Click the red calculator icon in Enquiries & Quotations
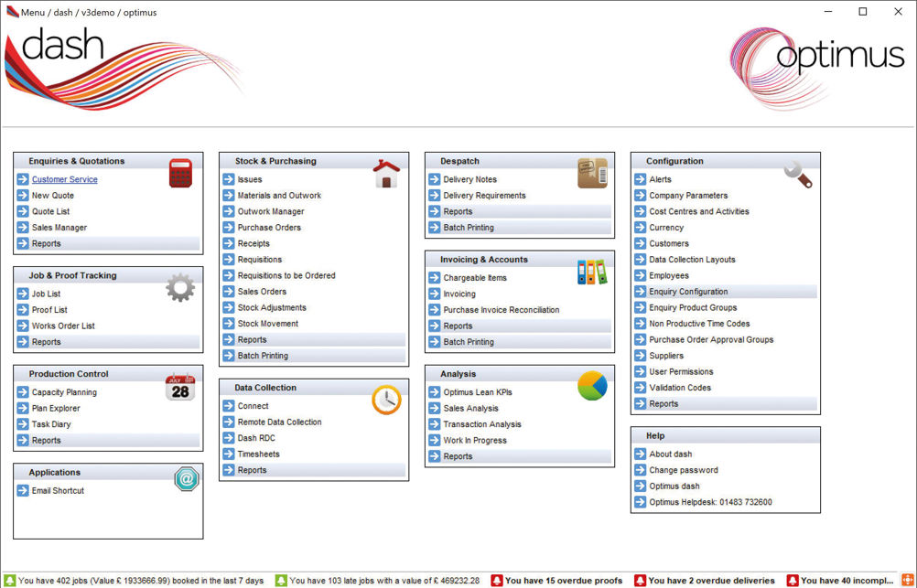917x588 pixels. [x=180, y=174]
